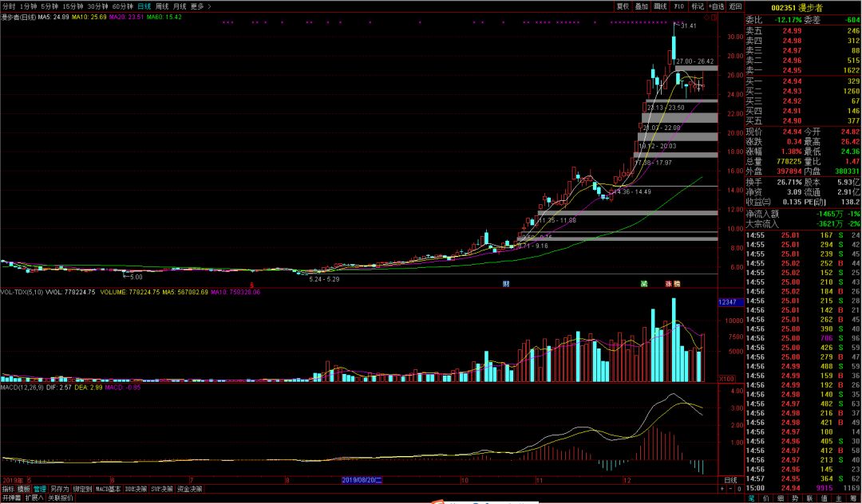Switch to 月线 monthly chart
The width and height of the screenshot is (862, 504).
click(180, 6)
